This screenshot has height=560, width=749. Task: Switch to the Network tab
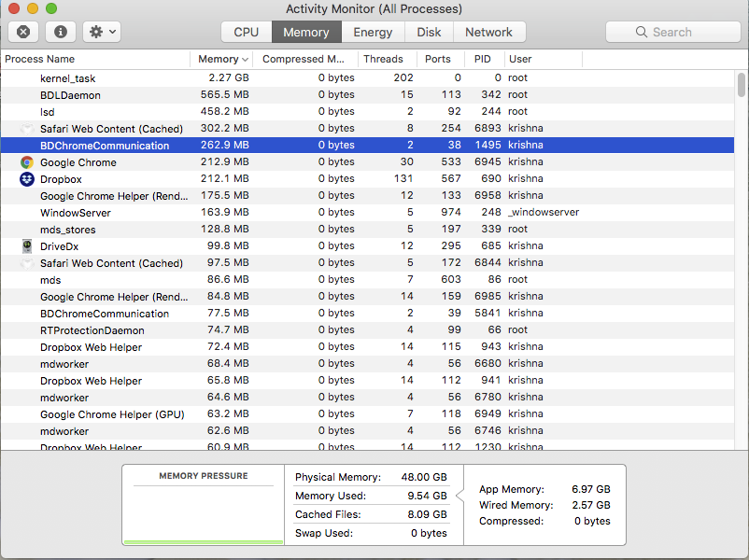(x=488, y=32)
